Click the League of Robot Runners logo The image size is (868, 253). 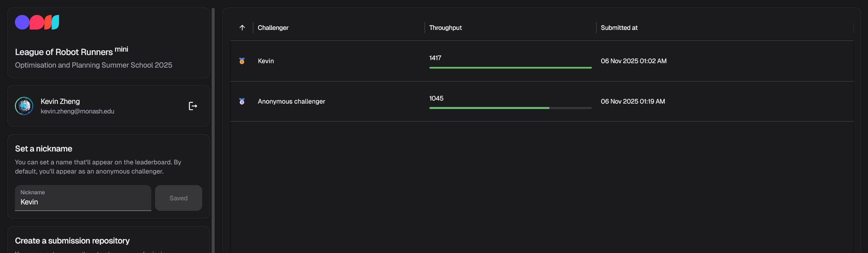[x=37, y=22]
